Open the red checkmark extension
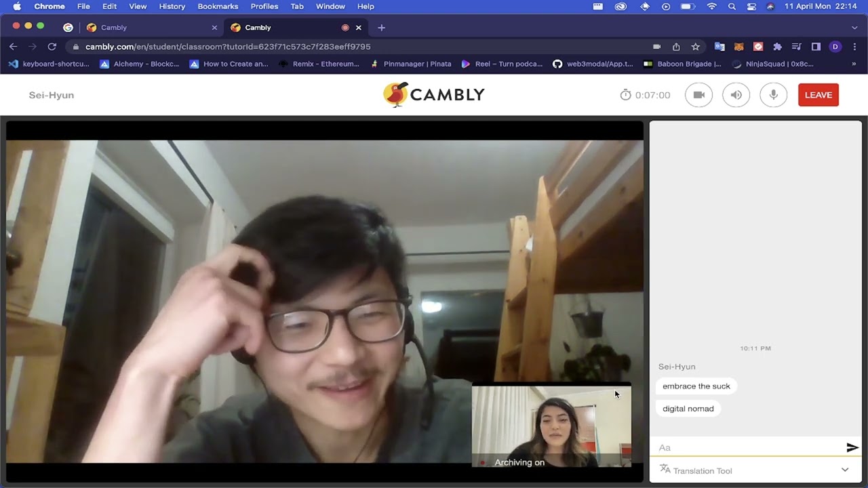The height and width of the screenshot is (488, 868). click(x=758, y=47)
